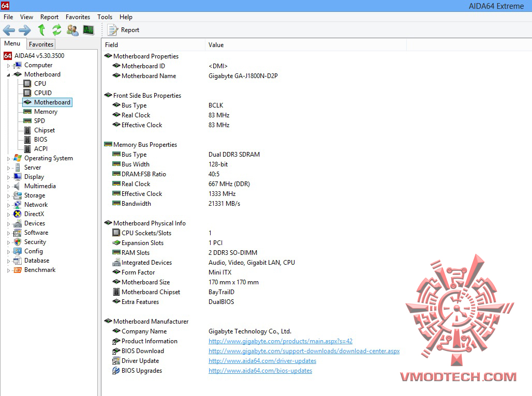Viewport: 532px width, 396px height.
Task: Select the highlighted Motherboard subpage item
Action: point(48,102)
